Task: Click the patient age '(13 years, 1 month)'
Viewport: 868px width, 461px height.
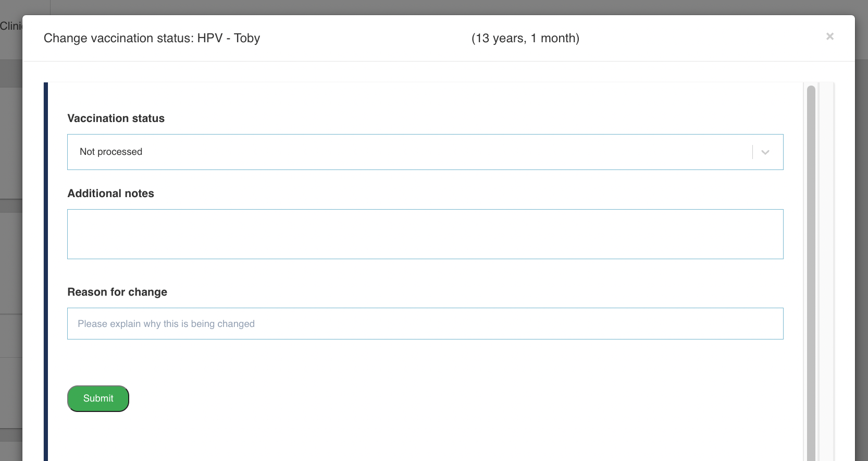Action: (x=525, y=38)
